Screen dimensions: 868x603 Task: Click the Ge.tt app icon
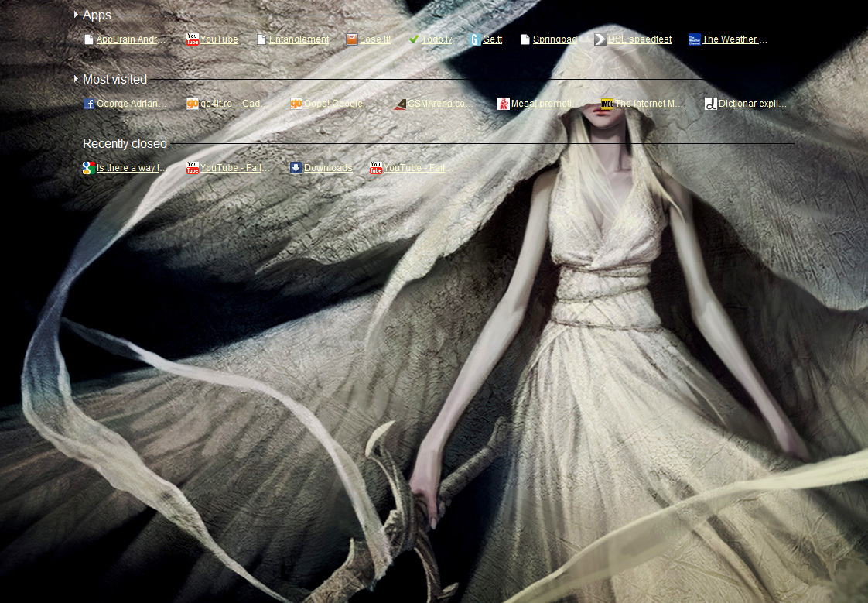474,39
